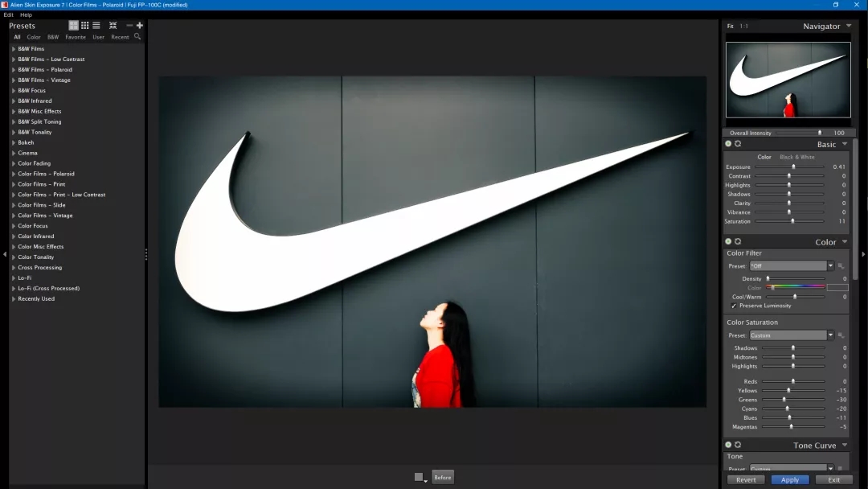Viewport: 868px width, 489px height.
Task: Collapse the Tone Curve panel arrow
Action: pos(845,445)
